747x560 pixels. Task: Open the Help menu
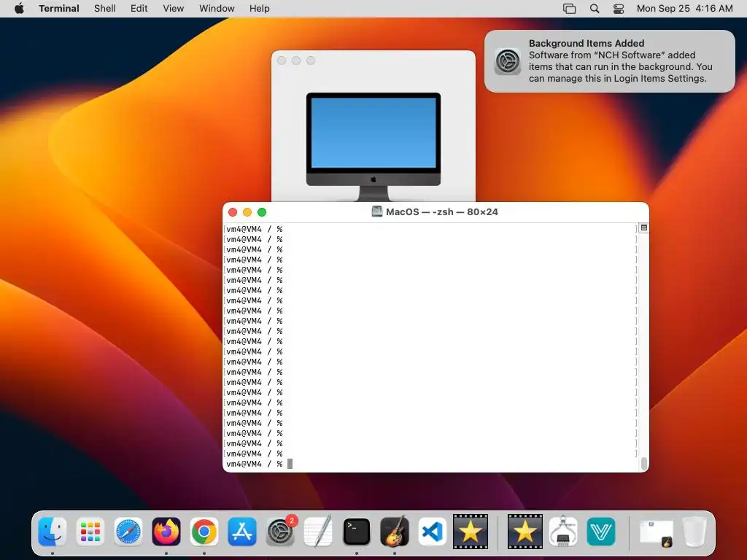(x=260, y=9)
